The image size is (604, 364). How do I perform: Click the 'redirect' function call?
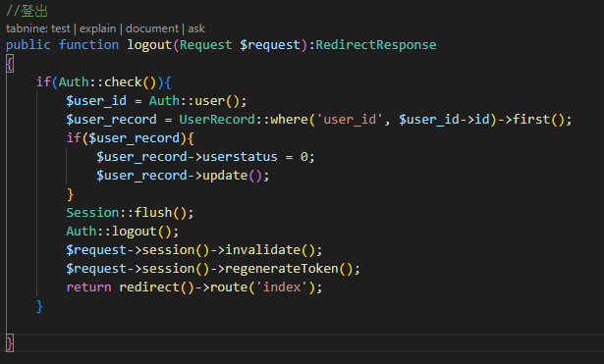click(x=149, y=287)
